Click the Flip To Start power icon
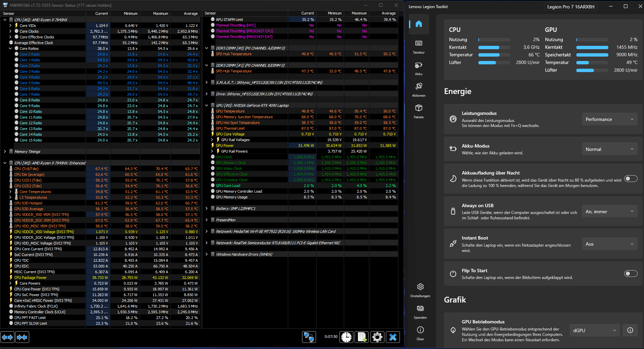Screen dimensions: 644x349 (x=453, y=274)
